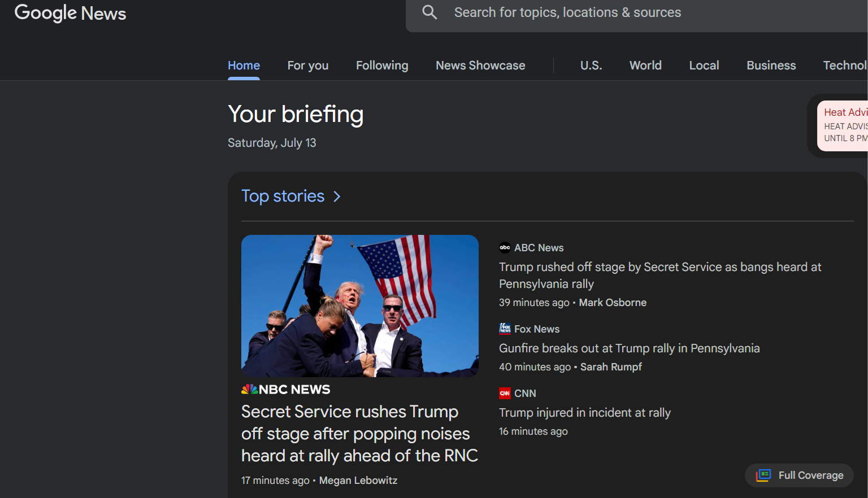This screenshot has width=868, height=498.
Task: Open the Top stories heading link
Action: (x=283, y=196)
